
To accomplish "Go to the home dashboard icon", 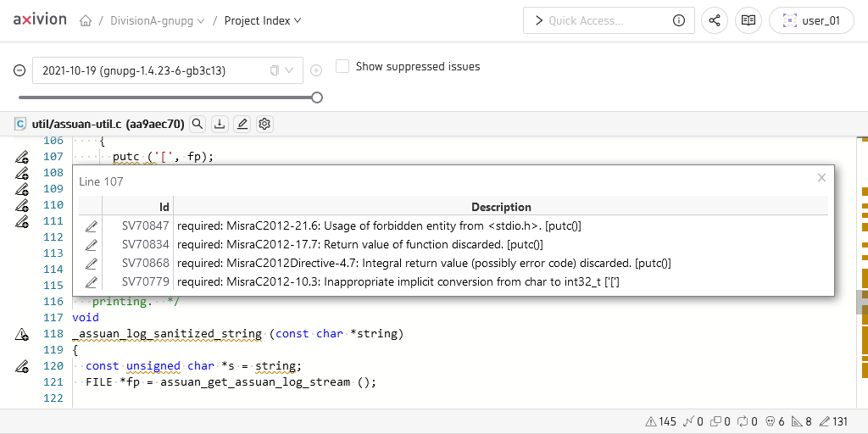I will 86,21.
